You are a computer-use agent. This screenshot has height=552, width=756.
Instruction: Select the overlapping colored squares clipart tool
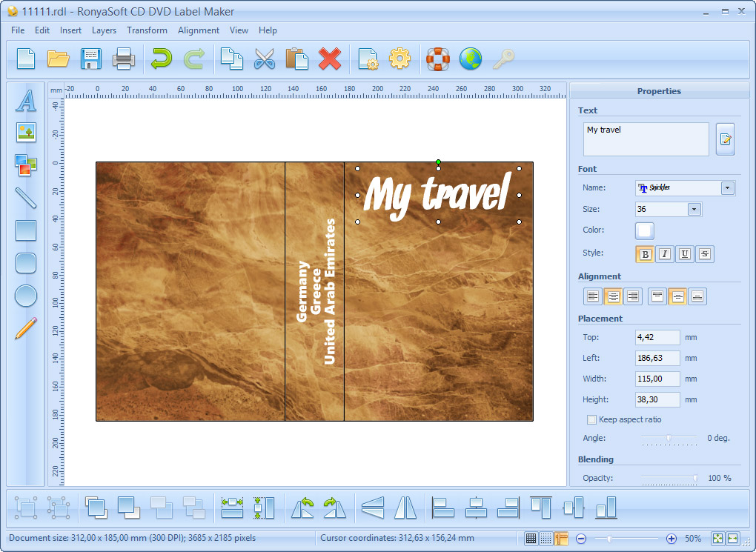(x=26, y=165)
